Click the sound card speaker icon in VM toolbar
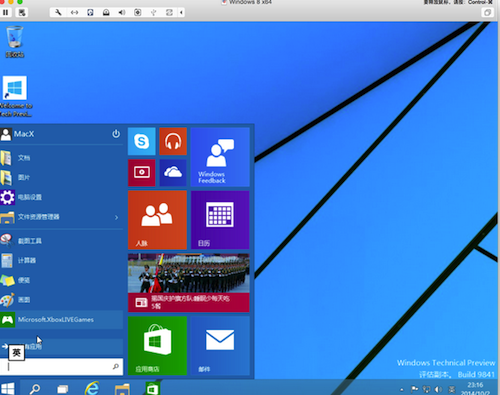Image resolution: width=500 pixels, height=395 pixels. click(x=122, y=13)
